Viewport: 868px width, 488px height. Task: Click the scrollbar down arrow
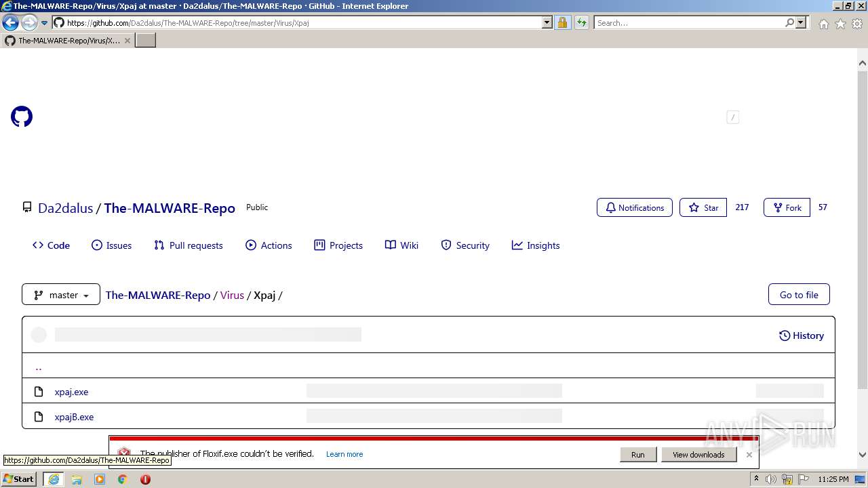click(x=863, y=455)
